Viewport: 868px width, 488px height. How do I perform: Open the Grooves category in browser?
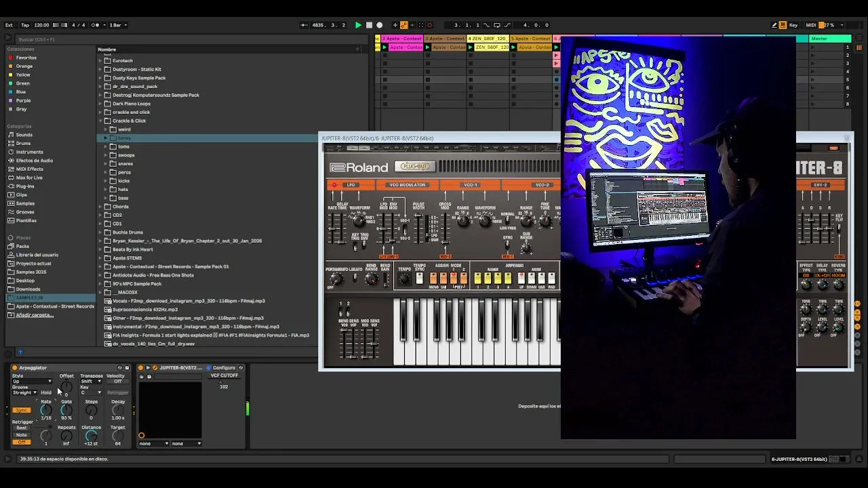pyautogui.click(x=25, y=212)
